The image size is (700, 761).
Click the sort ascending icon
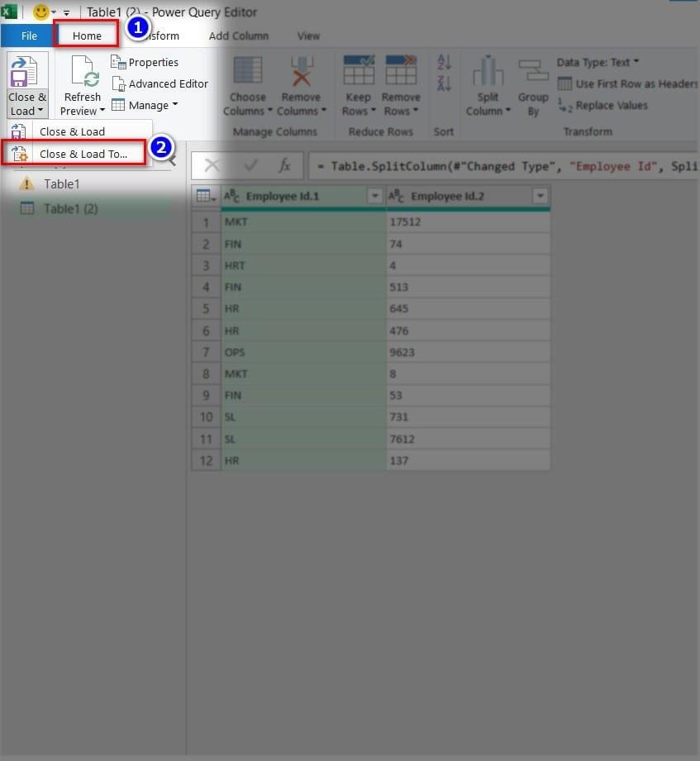(x=445, y=64)
